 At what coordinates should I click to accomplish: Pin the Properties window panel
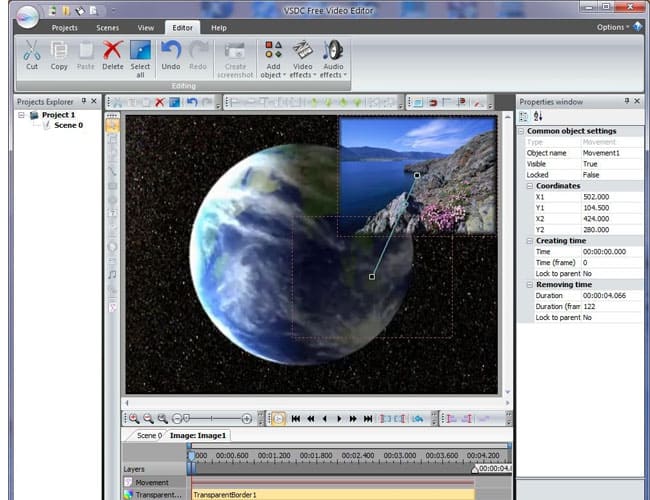click(627, 101)
